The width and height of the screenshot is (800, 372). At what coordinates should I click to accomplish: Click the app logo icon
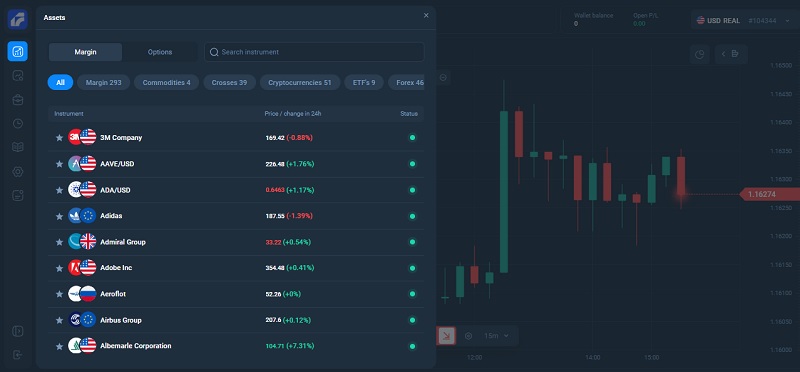(17, 19)
